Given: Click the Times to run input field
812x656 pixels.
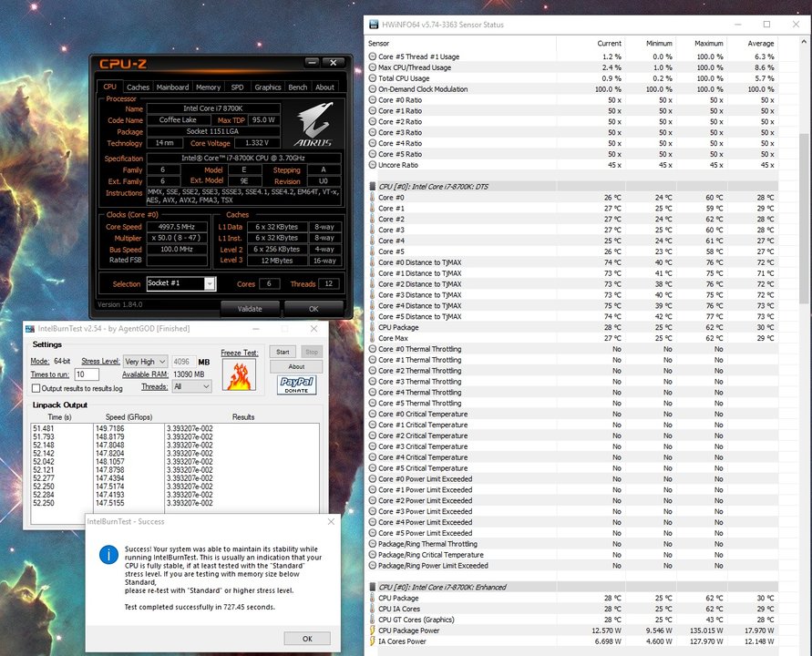Looking at the screenshot, I should pos(87,374).
